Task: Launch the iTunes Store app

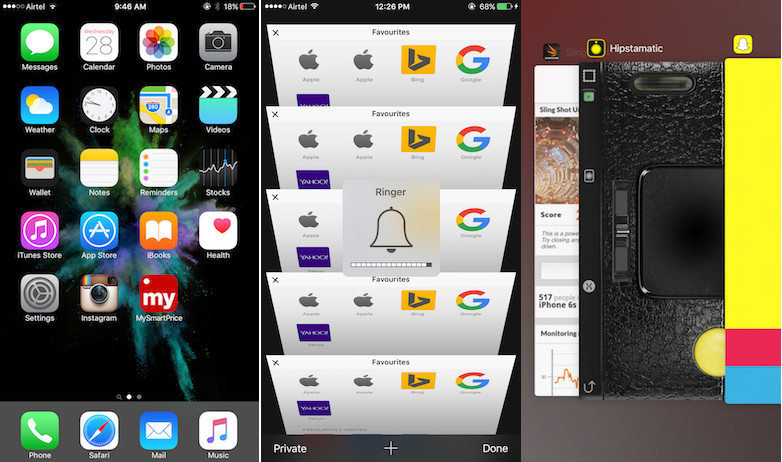Action: pos(39,231)
